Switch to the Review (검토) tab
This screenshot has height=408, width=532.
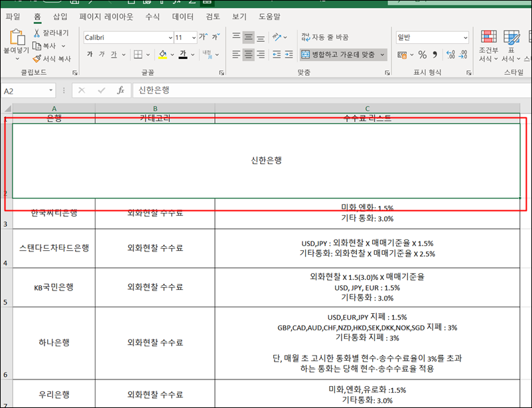pyautogui.click(x=213, y=17)
